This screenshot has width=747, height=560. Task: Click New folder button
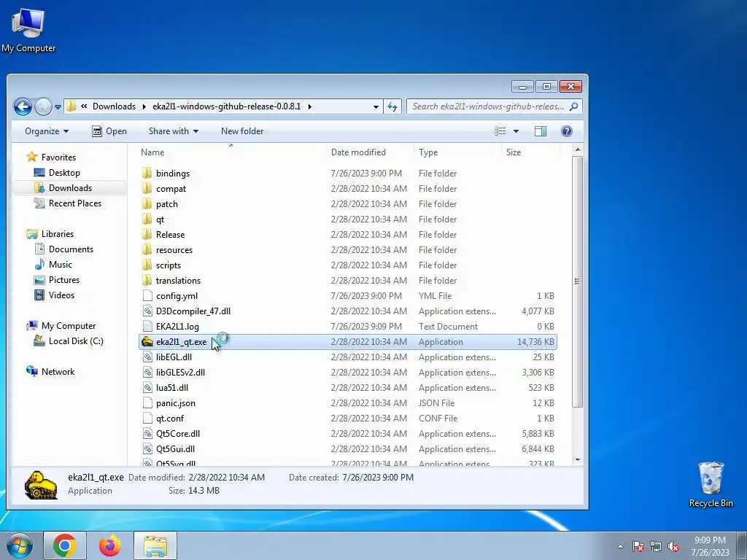242,131
